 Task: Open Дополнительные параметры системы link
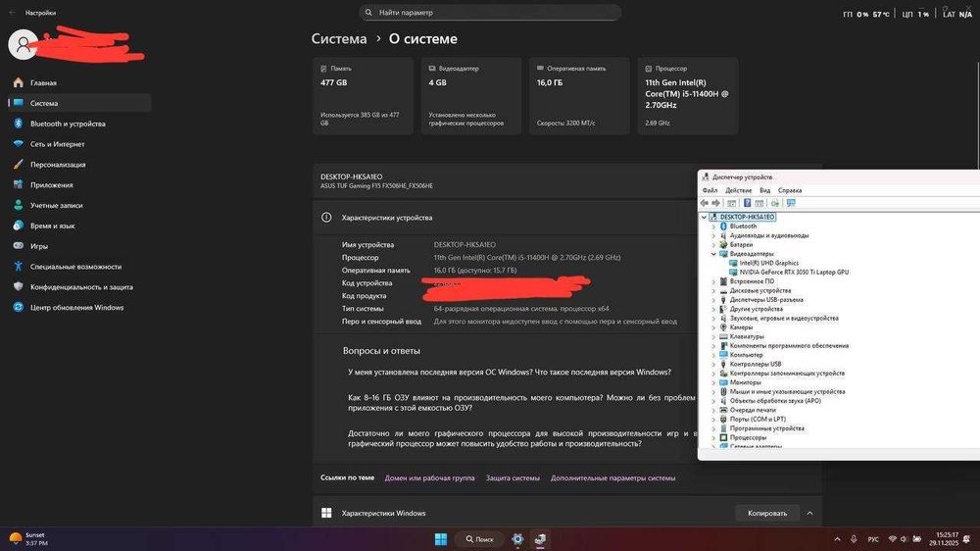pyautogui.click(x=612, y=477)
